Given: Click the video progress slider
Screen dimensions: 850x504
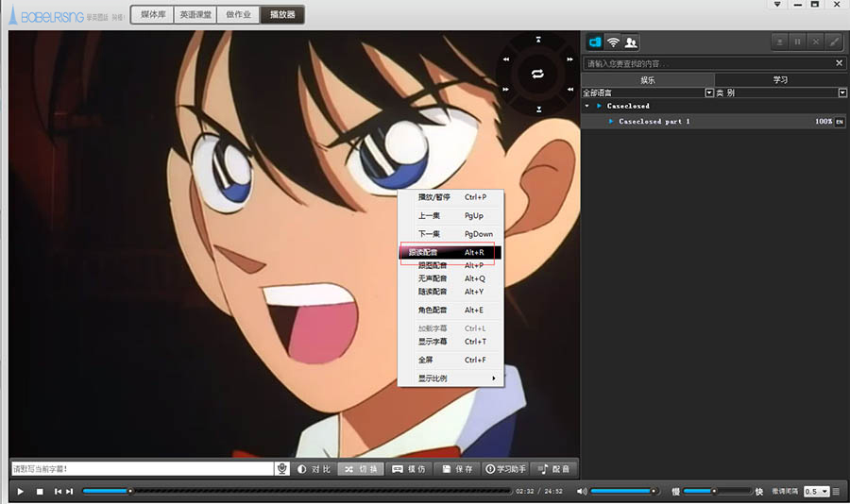Looking at the screenshot, I should (297, 491).
